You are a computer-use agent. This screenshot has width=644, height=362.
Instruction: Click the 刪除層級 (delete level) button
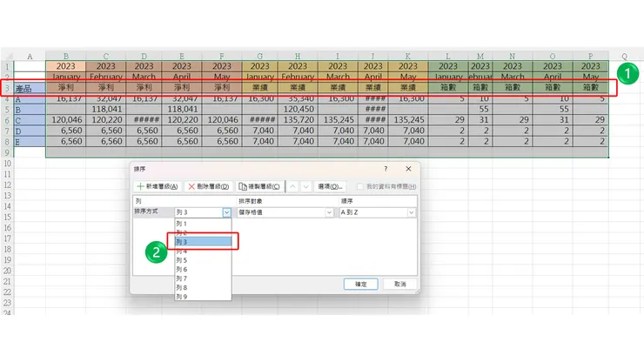[209, 186]
